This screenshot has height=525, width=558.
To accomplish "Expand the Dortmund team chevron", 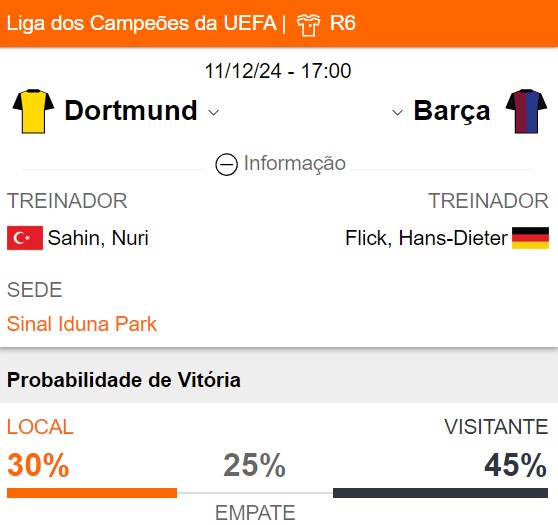I will tap(214, 113).
